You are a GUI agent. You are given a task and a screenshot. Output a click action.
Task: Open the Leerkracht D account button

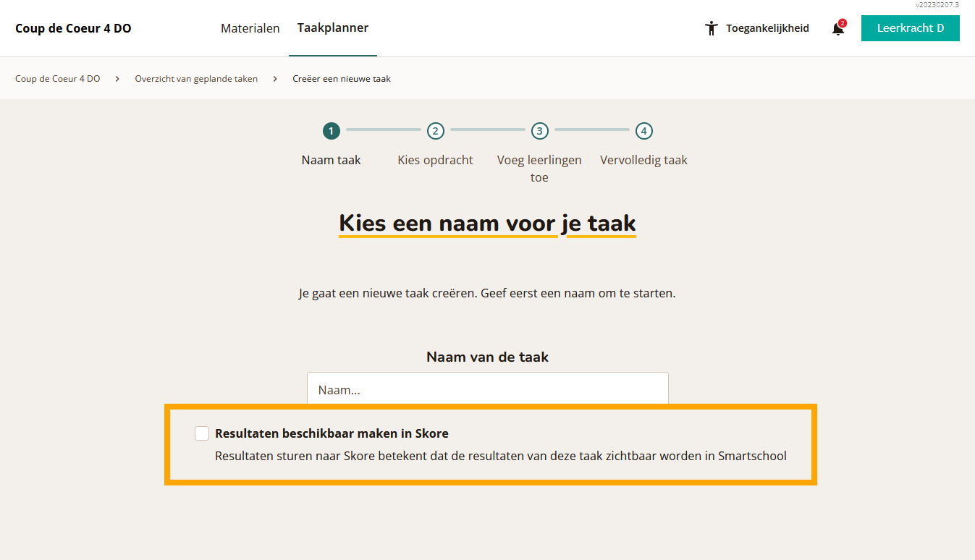910,28
